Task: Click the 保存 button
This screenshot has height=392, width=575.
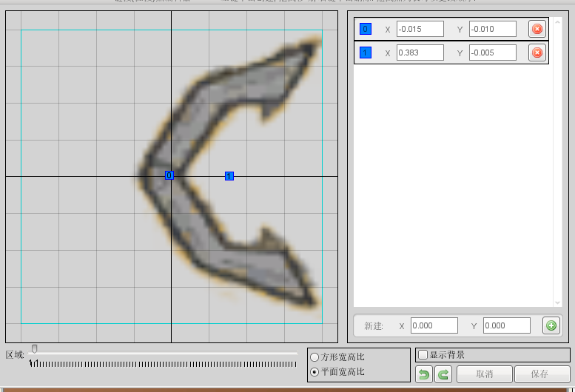Action: click(542, 374)
